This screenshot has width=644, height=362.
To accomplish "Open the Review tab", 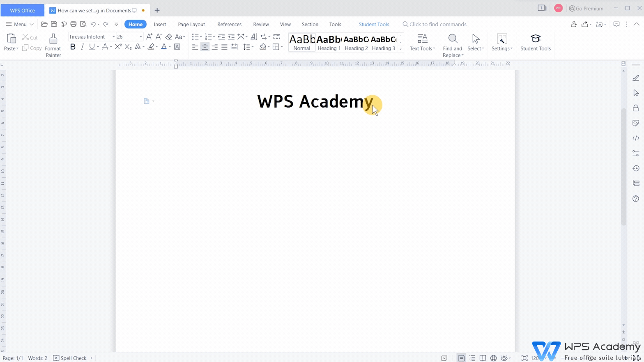I will 261,24.
